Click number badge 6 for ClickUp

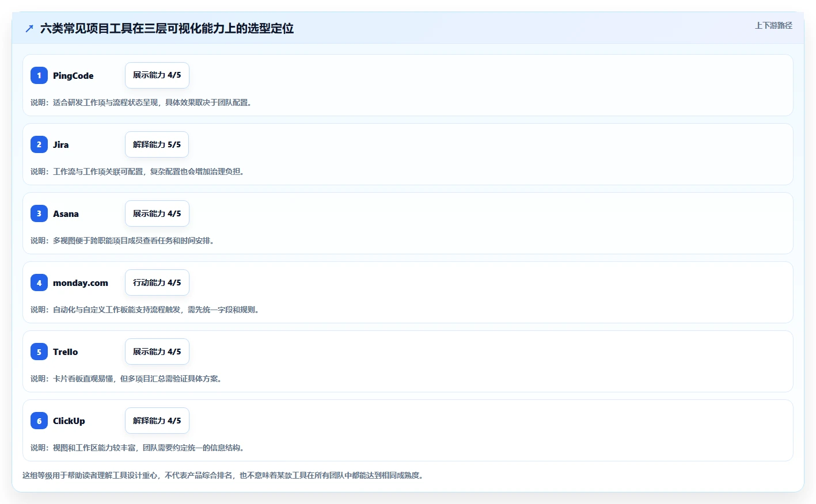pyautogui.click(x=39, y=421)
